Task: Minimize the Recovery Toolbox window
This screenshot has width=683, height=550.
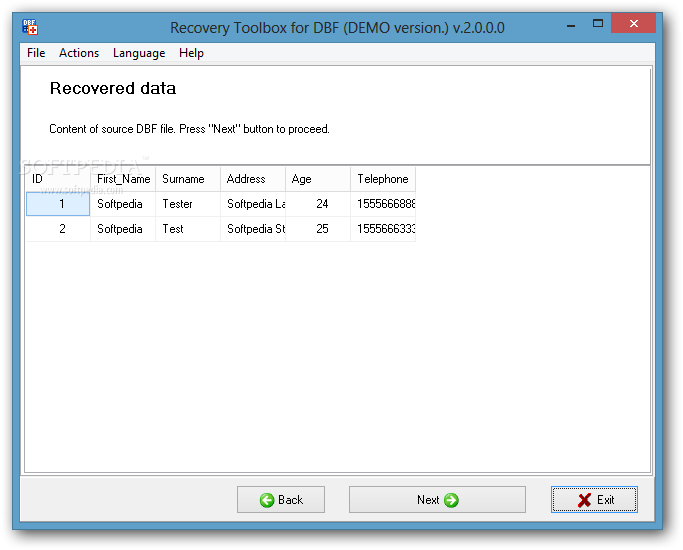Action: (x=571, y=25)
